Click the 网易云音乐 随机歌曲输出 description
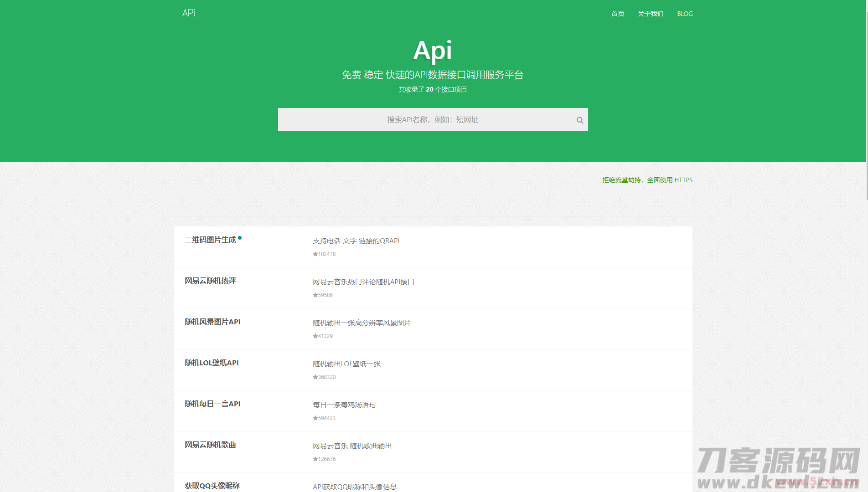 [x=352, y=446]
